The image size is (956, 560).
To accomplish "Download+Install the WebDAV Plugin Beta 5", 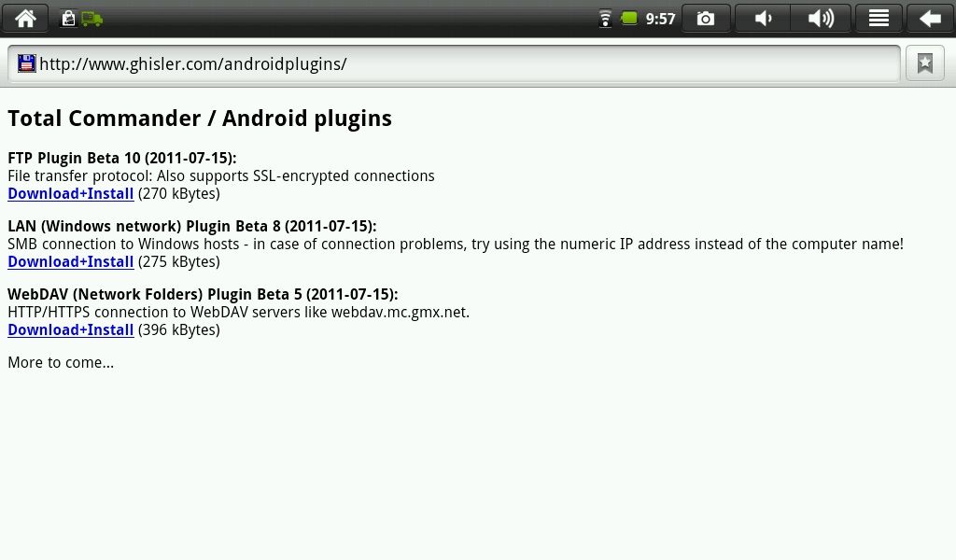I will (x=71, y=330).
